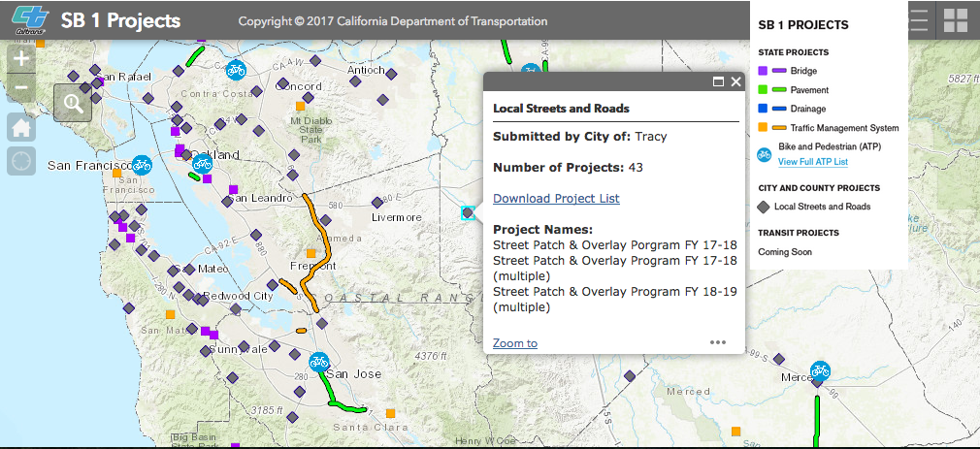Return to the default map extent
Viewport: 980px width, 449px height.
click(x=21, y=128)
